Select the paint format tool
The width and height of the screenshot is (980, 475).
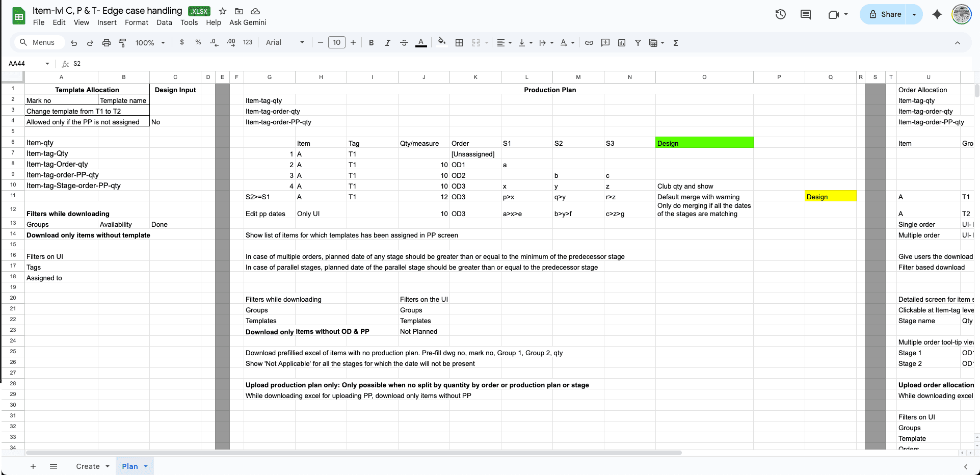[x=122, y=43]
